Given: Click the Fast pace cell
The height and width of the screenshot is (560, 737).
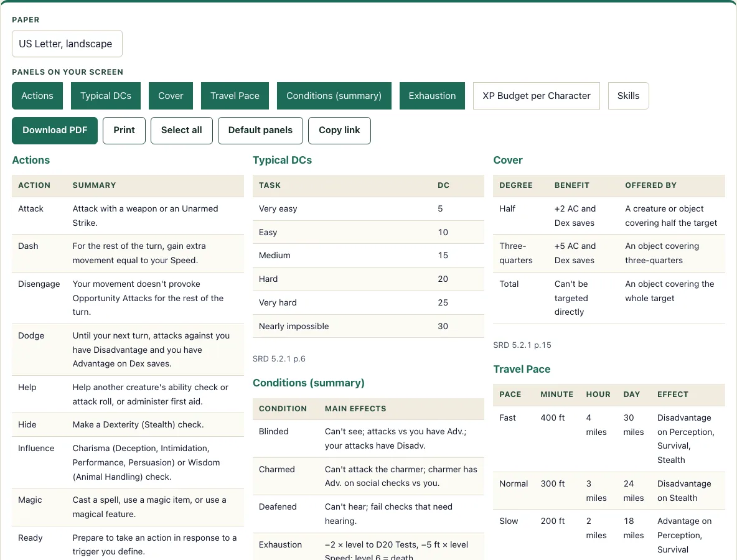Looking at the screenshot, I should point(508,418).
